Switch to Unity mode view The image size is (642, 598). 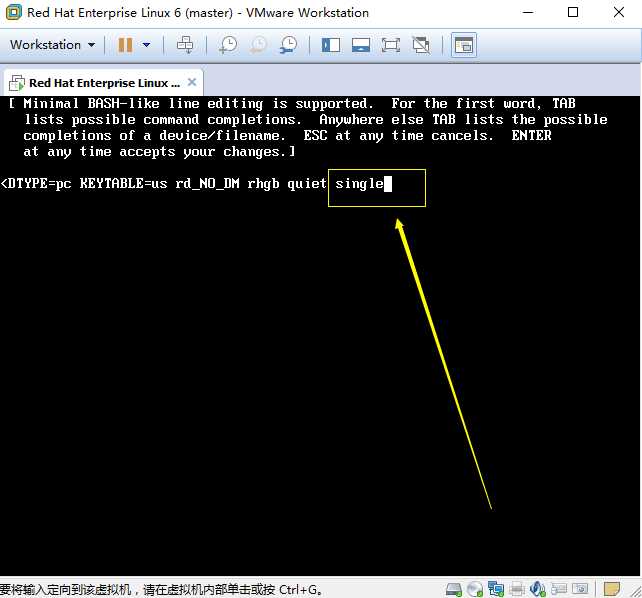tap(464, 45)
